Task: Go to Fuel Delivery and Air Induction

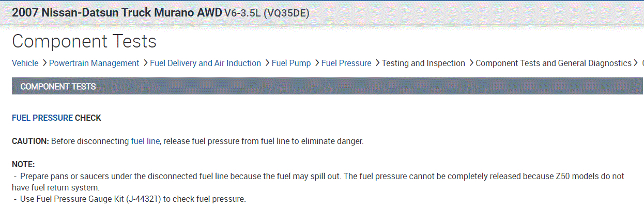Action: tap(205, 63)
